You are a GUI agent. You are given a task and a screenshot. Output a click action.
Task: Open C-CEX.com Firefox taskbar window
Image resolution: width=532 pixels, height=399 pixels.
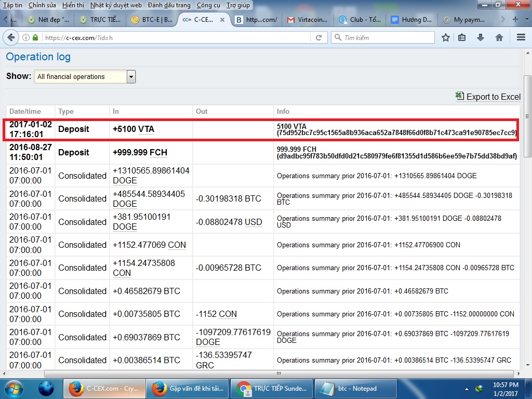coord(104,389)
